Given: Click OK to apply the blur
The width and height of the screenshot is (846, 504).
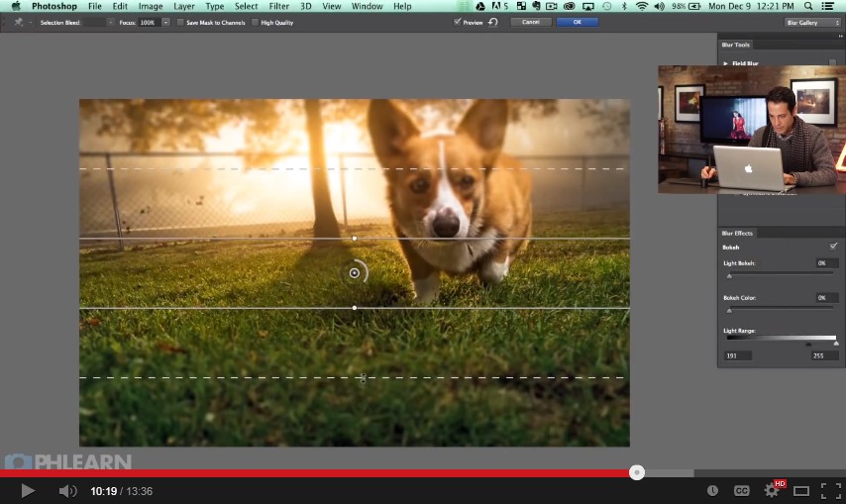Looking at the screenshot, I should pyautogui.click(x=578, y=22).
